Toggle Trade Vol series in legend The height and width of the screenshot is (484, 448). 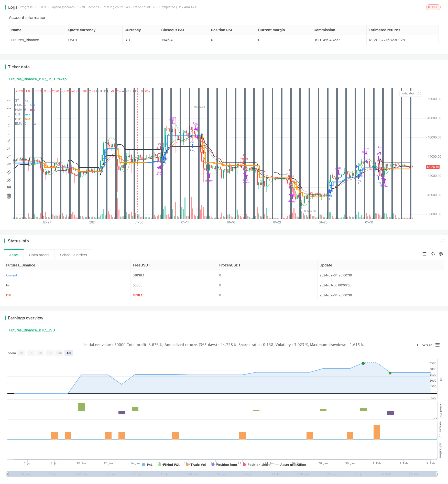[x=196, y=465]
